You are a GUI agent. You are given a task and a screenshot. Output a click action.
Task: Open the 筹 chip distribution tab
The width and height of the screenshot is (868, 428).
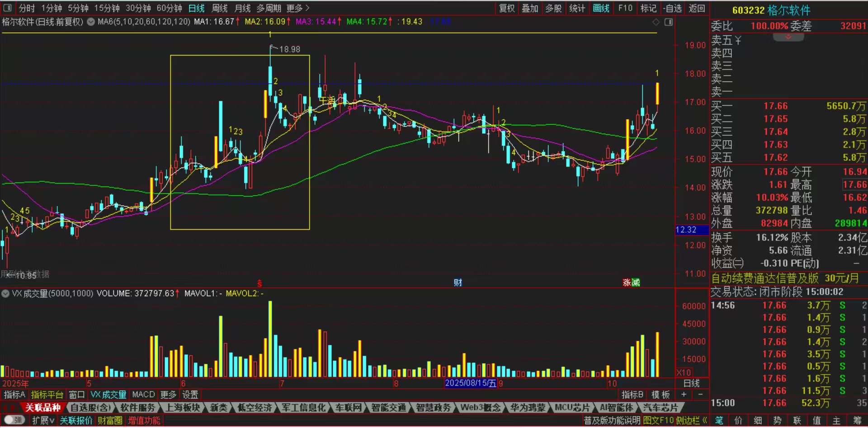tap(857, 420)
